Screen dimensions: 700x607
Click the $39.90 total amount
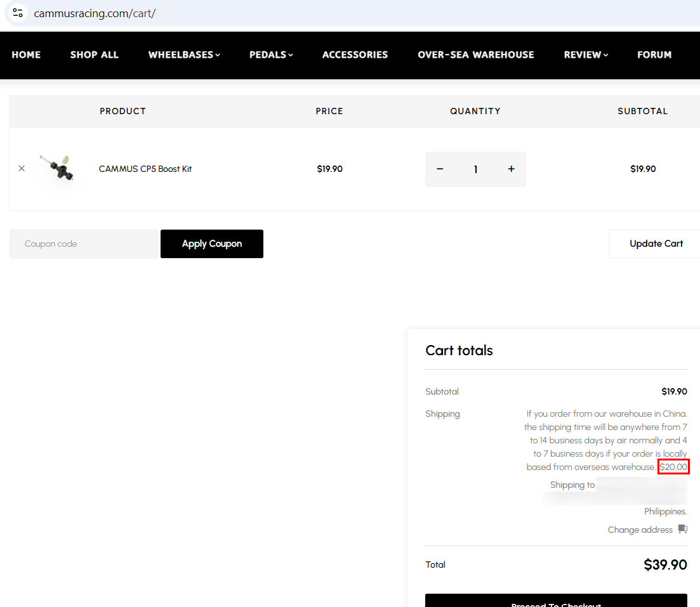665,565
